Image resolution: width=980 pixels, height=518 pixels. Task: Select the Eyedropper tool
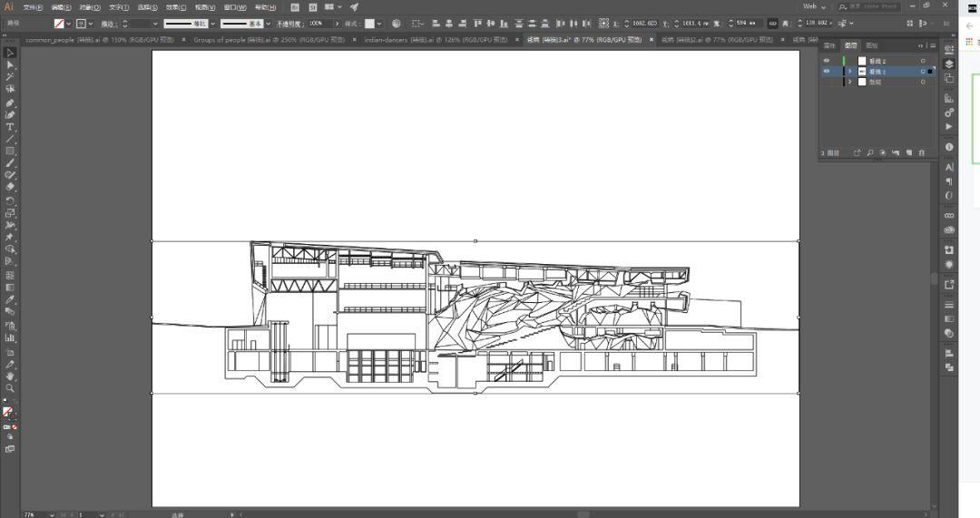tap(10, 300)
